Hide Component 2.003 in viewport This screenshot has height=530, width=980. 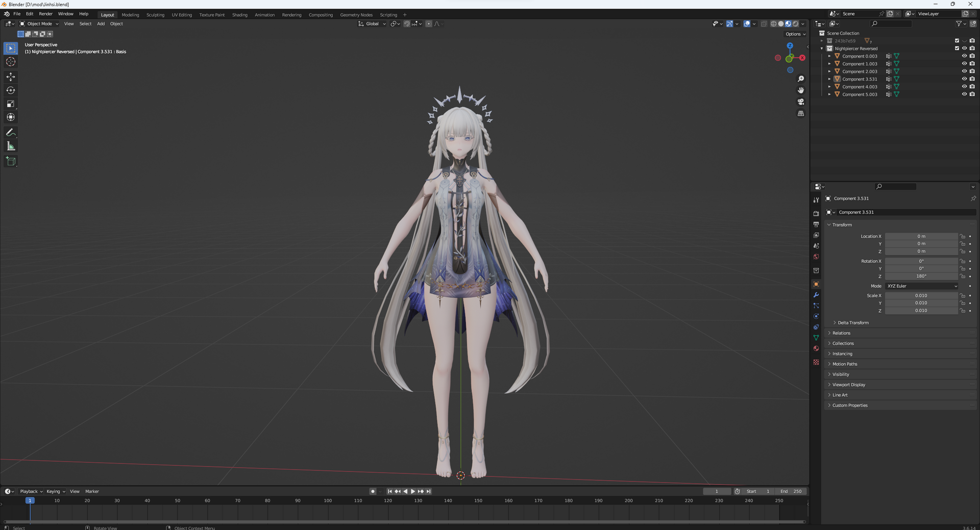[964, 71]
